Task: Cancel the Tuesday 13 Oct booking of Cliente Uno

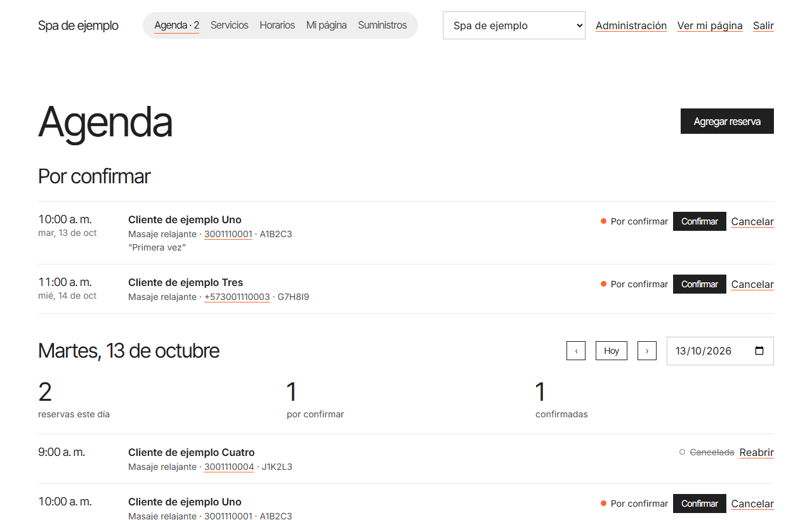Action: pyautogui.click(x=752, y=221)
